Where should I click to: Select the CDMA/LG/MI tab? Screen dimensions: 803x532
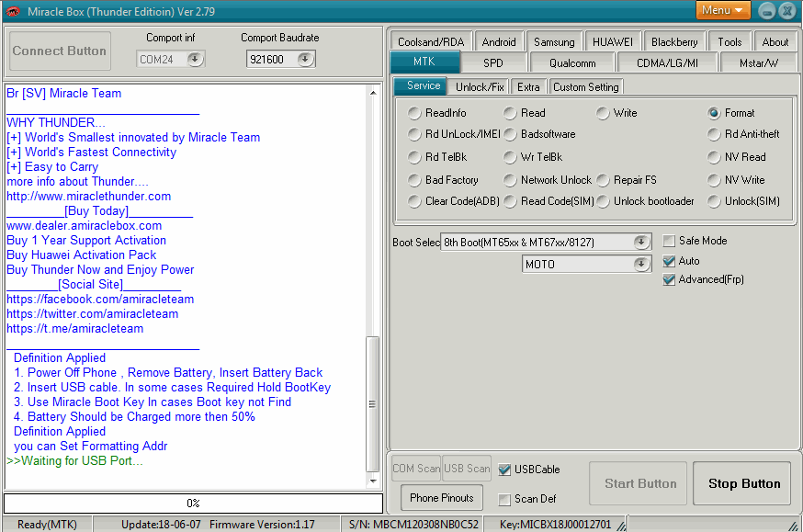coord(667,63)
